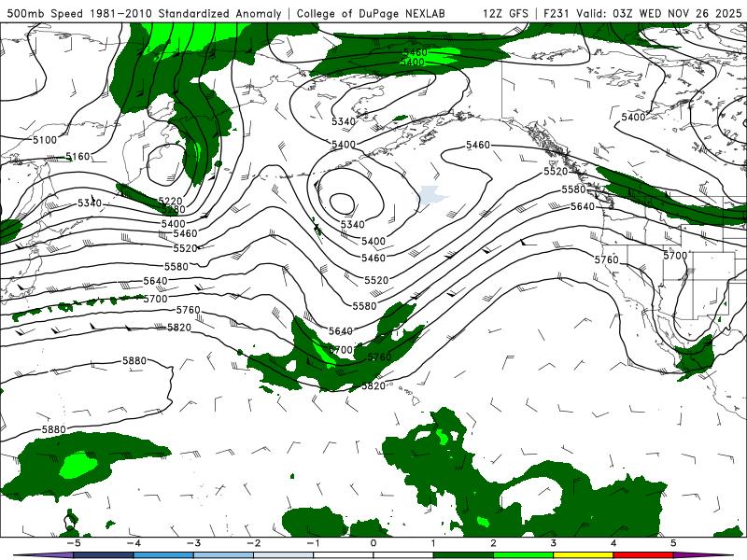Click the 'Valid: 03Z WED NOV 26 2025' text
747x560 pixels.
(x=659, y=13)
